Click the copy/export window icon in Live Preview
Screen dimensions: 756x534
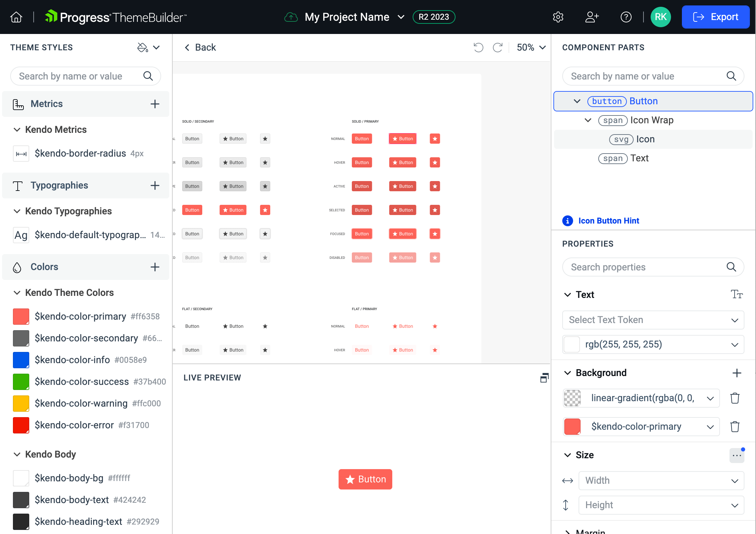(543, 377)
